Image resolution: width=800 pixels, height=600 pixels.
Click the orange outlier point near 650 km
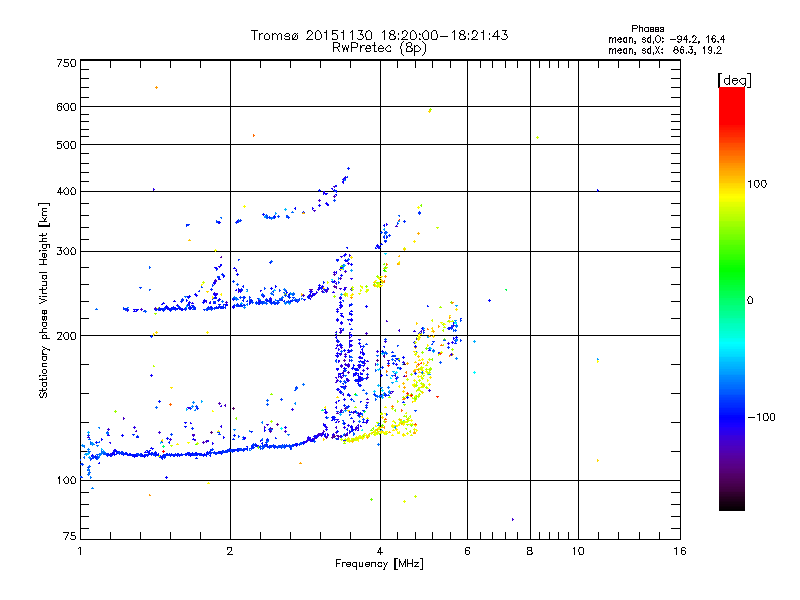point(157,88)
